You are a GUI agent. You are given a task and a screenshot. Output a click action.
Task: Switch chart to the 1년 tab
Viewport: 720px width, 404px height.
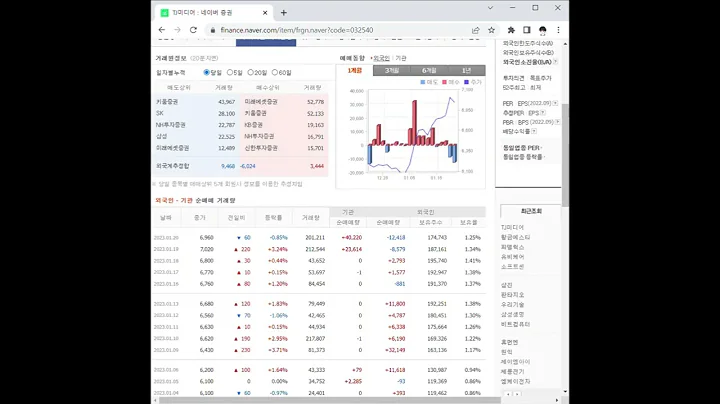(x=467, y=70)
